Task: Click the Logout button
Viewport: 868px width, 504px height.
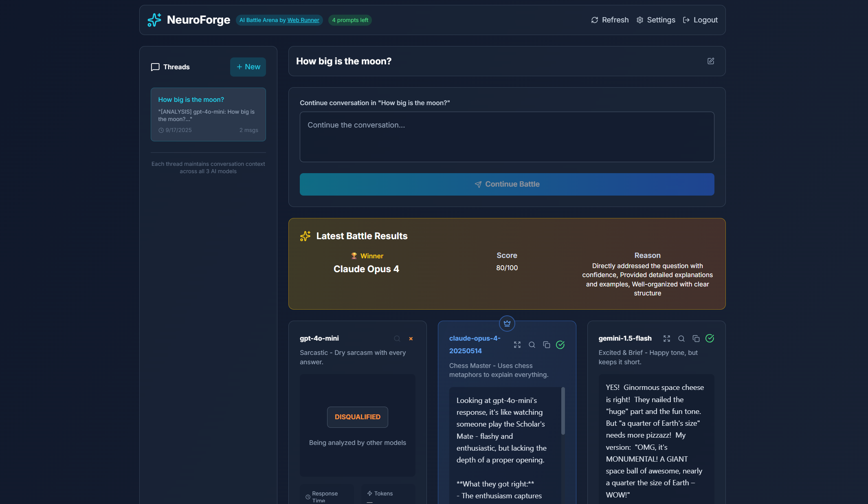Action: (x=700, y=20)
